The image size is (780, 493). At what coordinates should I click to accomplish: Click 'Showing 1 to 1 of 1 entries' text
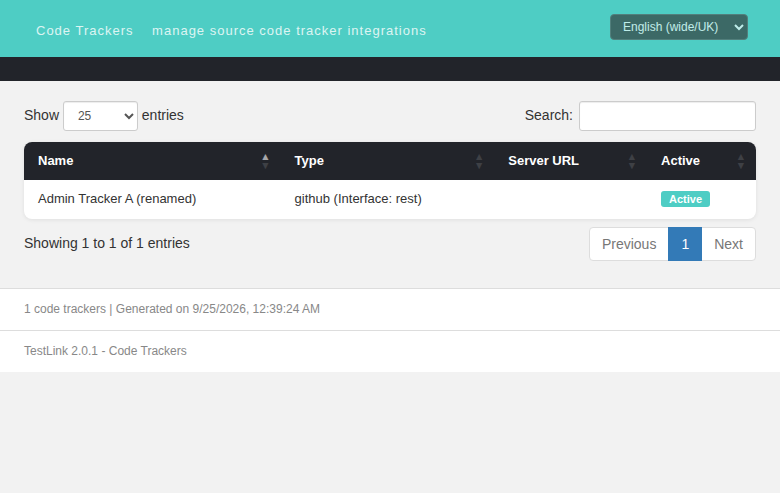point(107,243)
